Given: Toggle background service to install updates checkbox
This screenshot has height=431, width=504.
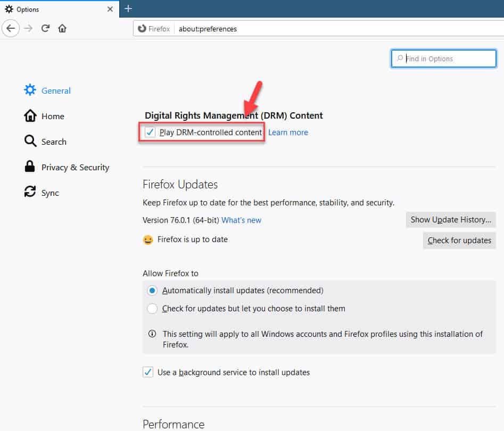Looking at the screenshot, I should coord(148,372).
